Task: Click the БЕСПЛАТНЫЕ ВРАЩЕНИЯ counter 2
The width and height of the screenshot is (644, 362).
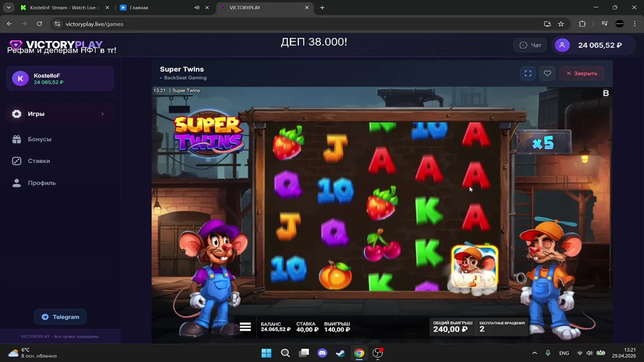Action: coord(502,327)
